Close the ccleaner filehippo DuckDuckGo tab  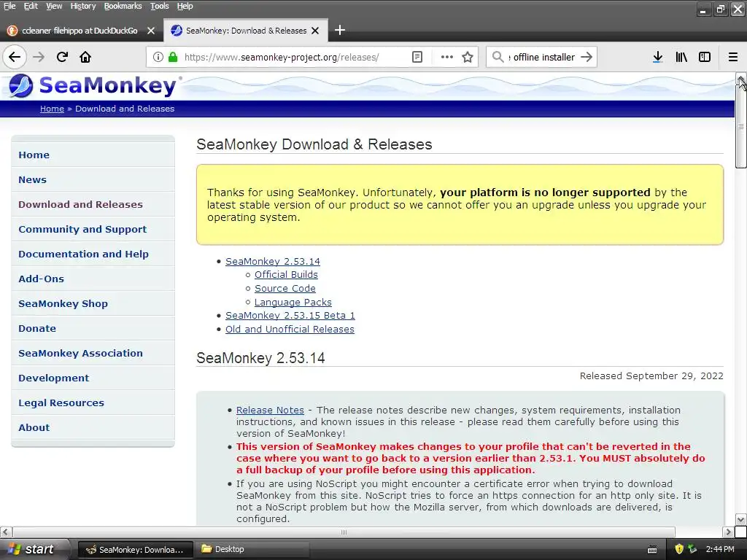tap(151, 31)
